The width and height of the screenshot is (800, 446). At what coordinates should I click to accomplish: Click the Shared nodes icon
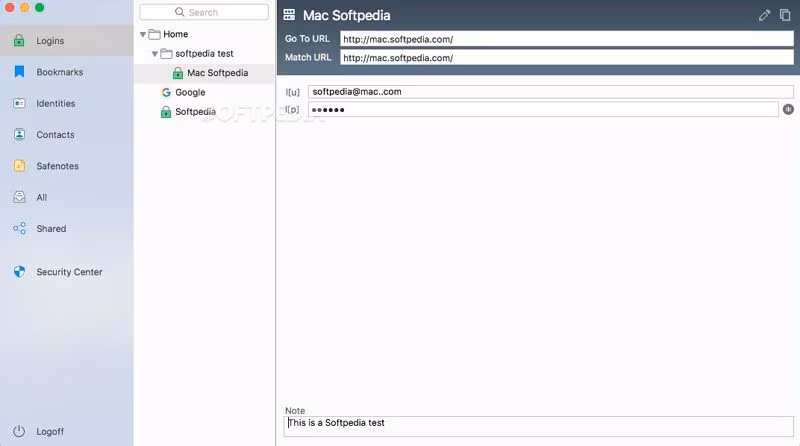click(x=19, y=228)
